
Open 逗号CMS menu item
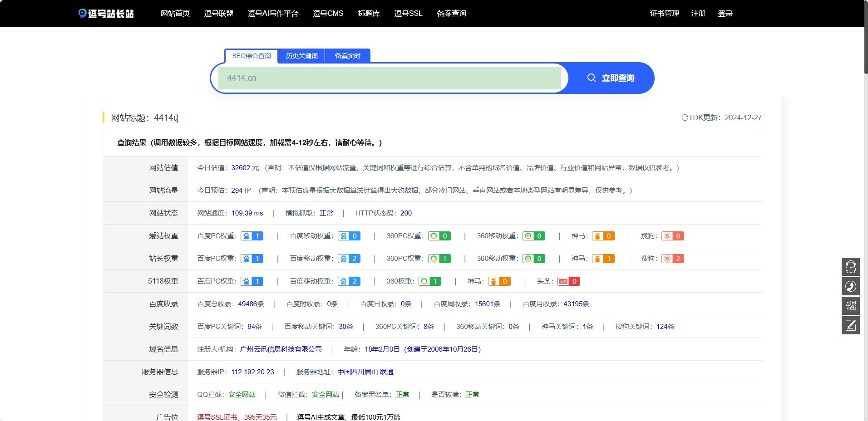328,13
